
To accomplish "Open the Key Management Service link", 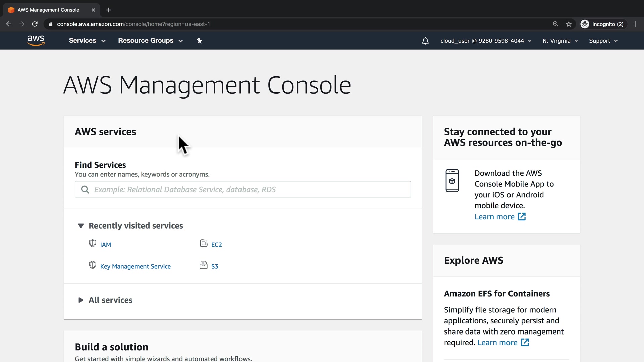I will tap(135, 266).
